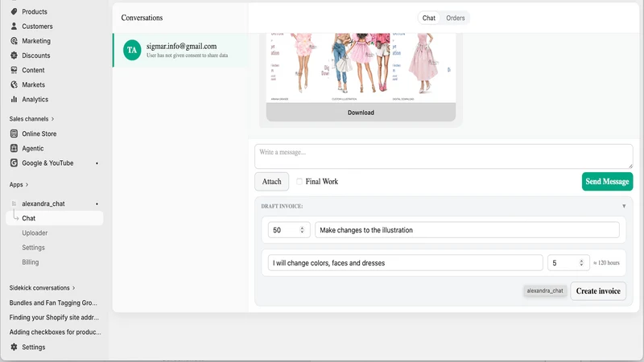
Task: Open Bundles and Fan Tagging conversation
Action: (x=53, y=303)
